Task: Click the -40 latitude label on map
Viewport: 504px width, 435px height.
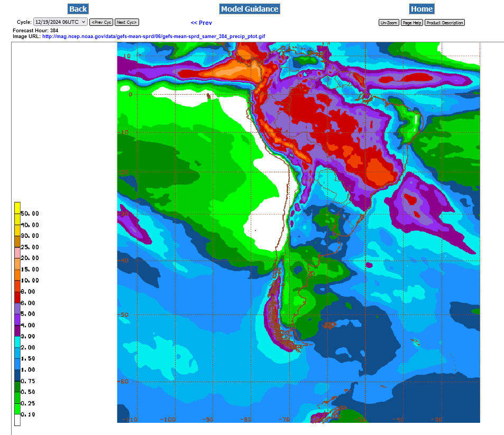Action: coord(123,260)
